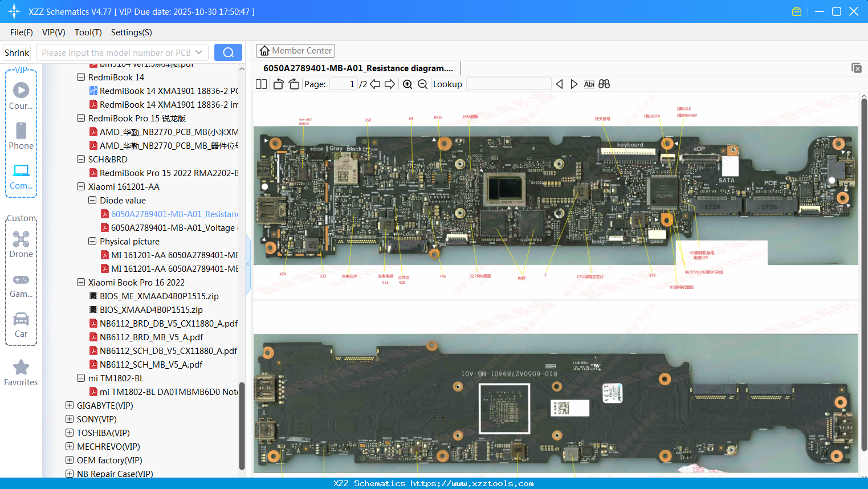Open RedmiBook 14 XMA1901 board file
868x489 pixels.
pyautogui.click(x=164, y=91)
